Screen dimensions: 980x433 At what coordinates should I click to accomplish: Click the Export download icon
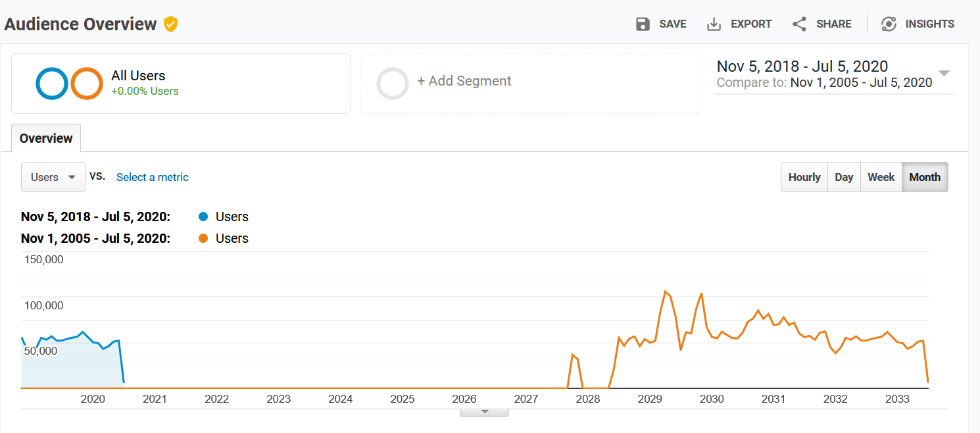pos(714,24)
